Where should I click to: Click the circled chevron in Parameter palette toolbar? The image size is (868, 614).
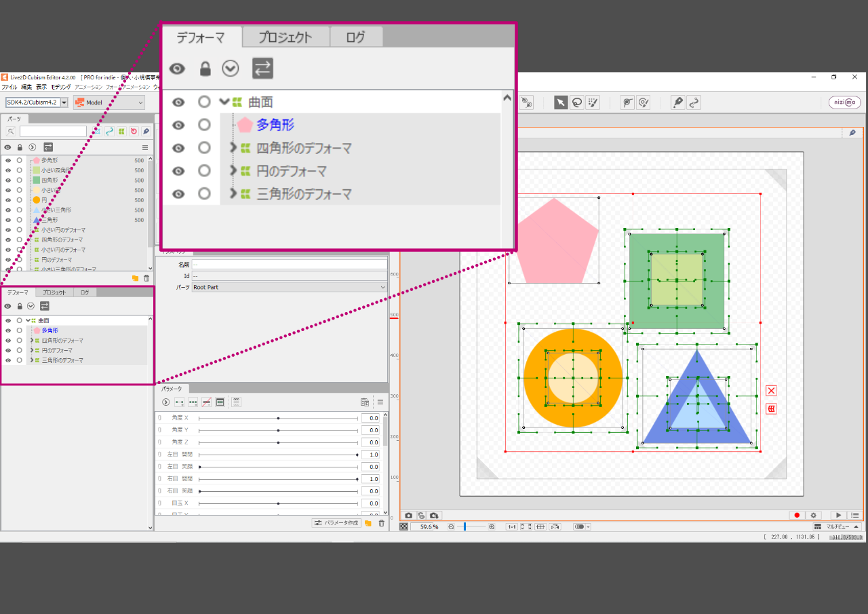pos(165,402)
